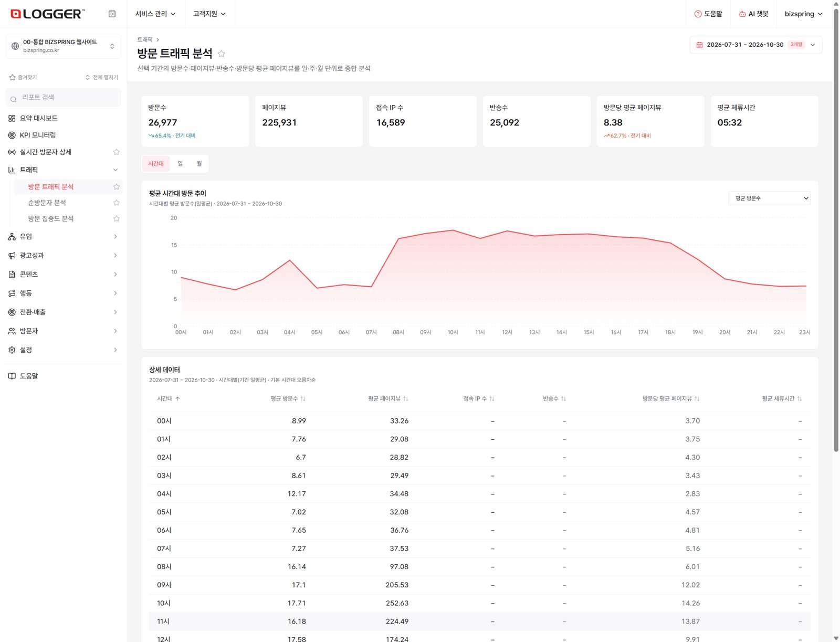Open the date range 2026-07-31 ~ 2026-10-30
The image size is (840, 642).
[x=755, y=45]
